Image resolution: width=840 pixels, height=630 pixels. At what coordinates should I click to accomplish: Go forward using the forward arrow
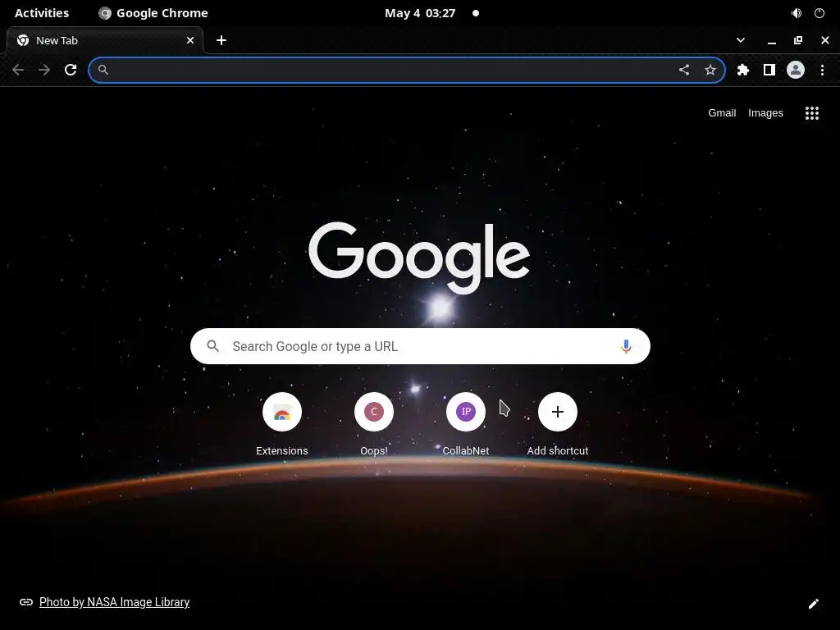click(44, 70)
